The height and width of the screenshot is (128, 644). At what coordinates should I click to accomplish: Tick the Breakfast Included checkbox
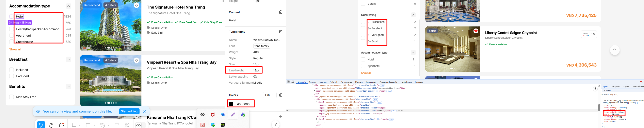12,70
